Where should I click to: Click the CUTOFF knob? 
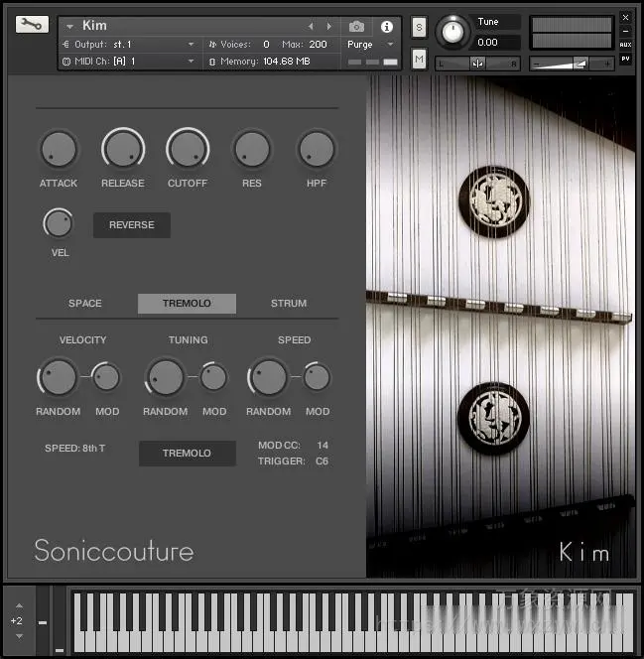188,150
